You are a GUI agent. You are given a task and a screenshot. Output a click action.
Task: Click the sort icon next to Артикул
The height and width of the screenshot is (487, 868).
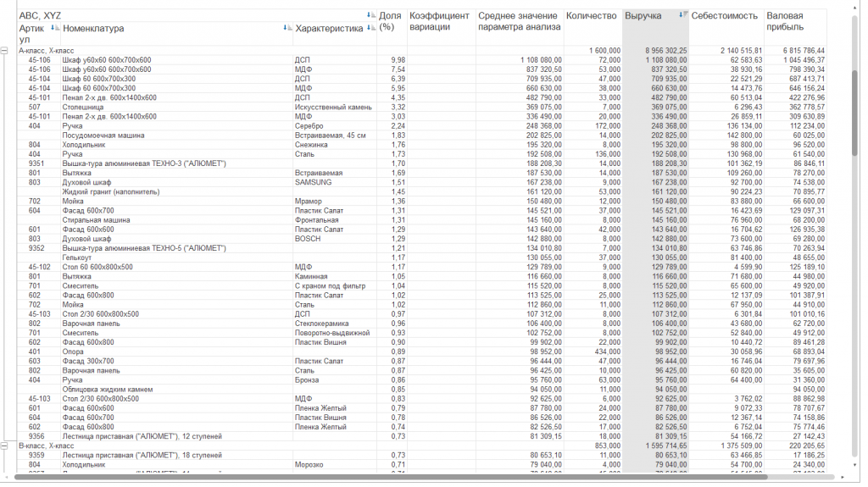point(54,28)
